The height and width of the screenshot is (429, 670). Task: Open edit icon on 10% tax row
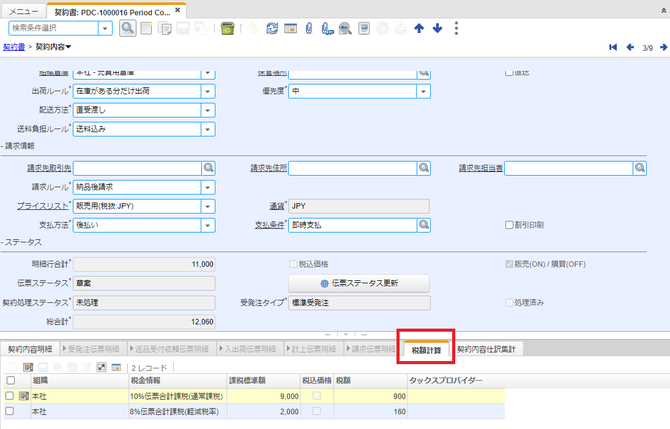[x=24, y=396]
